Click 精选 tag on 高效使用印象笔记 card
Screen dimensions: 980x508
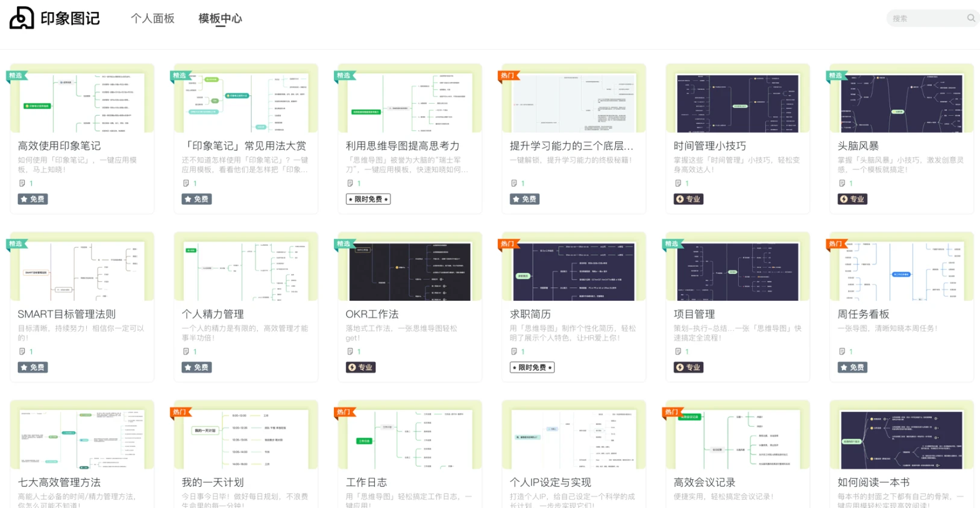pyautogui.click(x=16, y=75)
